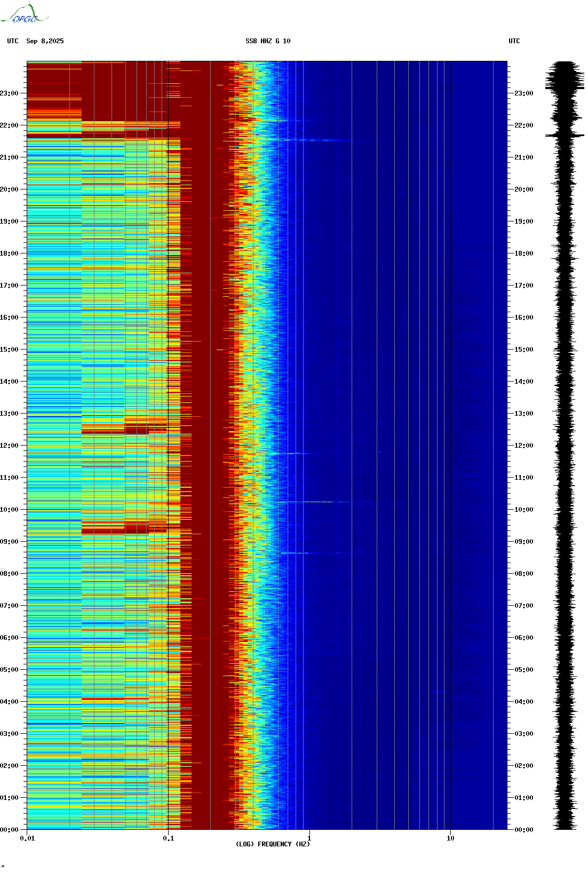Click the left 22:00 time label
This screenshot has width=588, height=872.
(9, 125)
